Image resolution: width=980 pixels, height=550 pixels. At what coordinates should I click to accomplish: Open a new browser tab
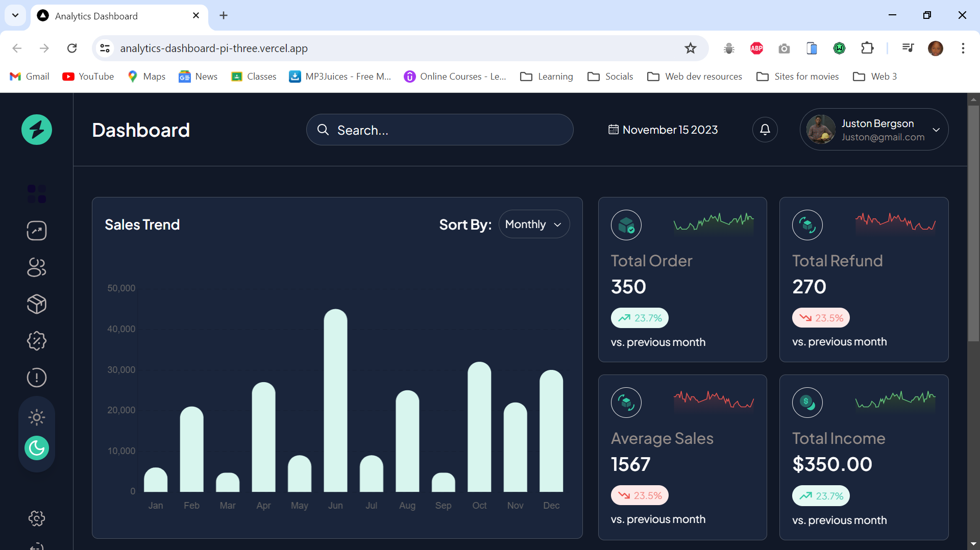(x=224, y=15)
